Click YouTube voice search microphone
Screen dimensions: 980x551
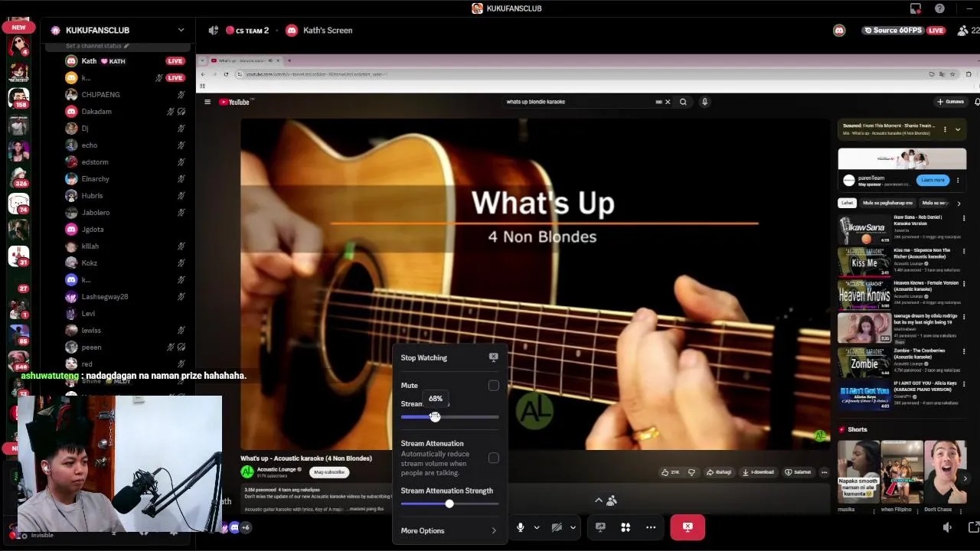(x=704, y=102)
